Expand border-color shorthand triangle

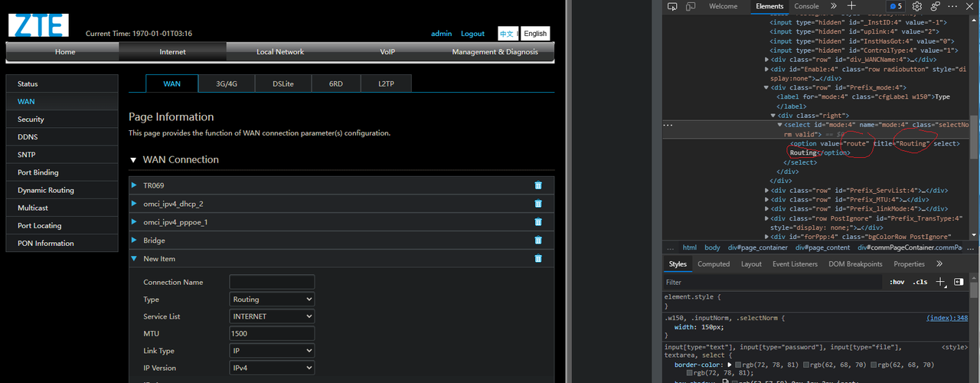pos(729,365)
